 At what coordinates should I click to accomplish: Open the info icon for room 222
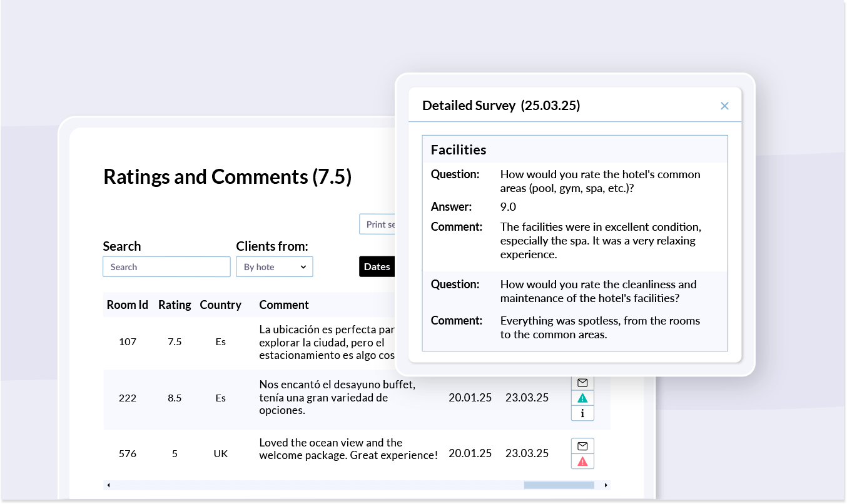(x=582, y=413)
